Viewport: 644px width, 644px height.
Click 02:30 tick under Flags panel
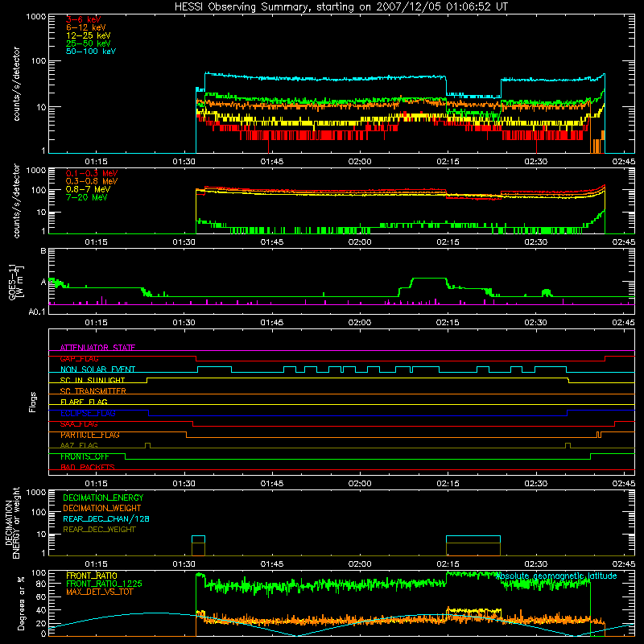[536, 484]
